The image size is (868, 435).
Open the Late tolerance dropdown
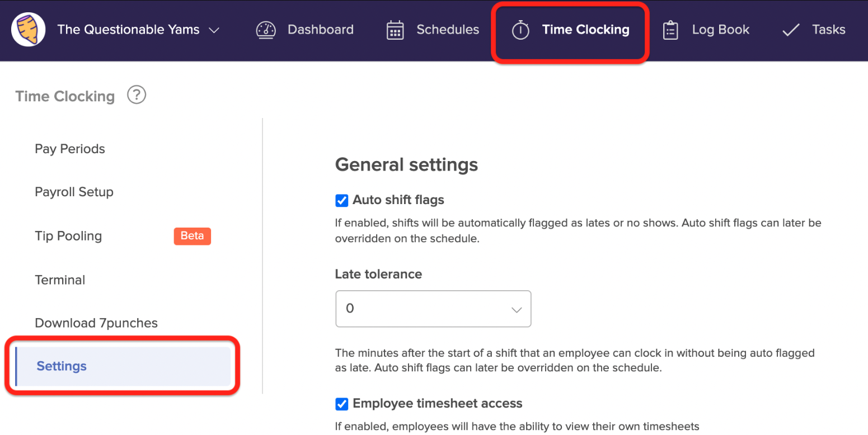click(x=433, y=309)
